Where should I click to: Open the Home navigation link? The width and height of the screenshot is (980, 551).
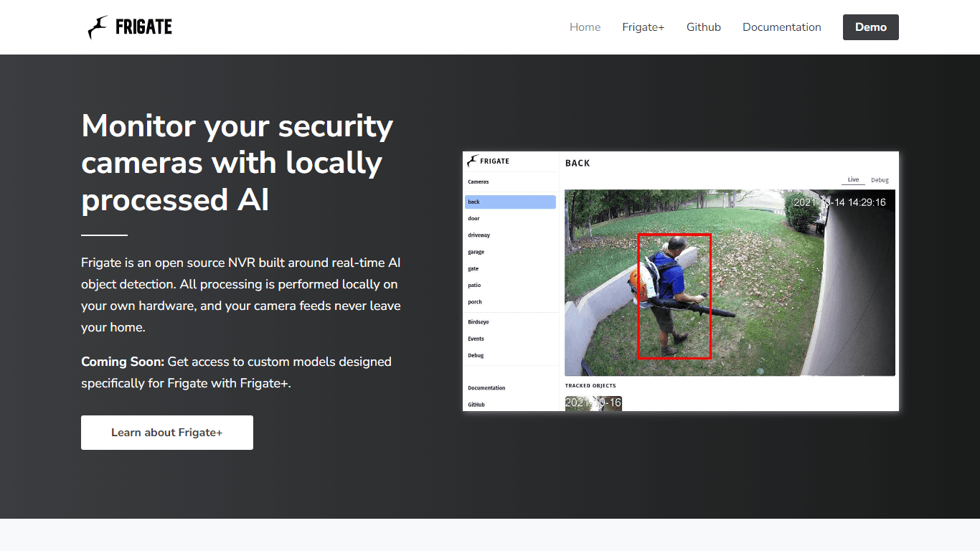pos(585,27)
